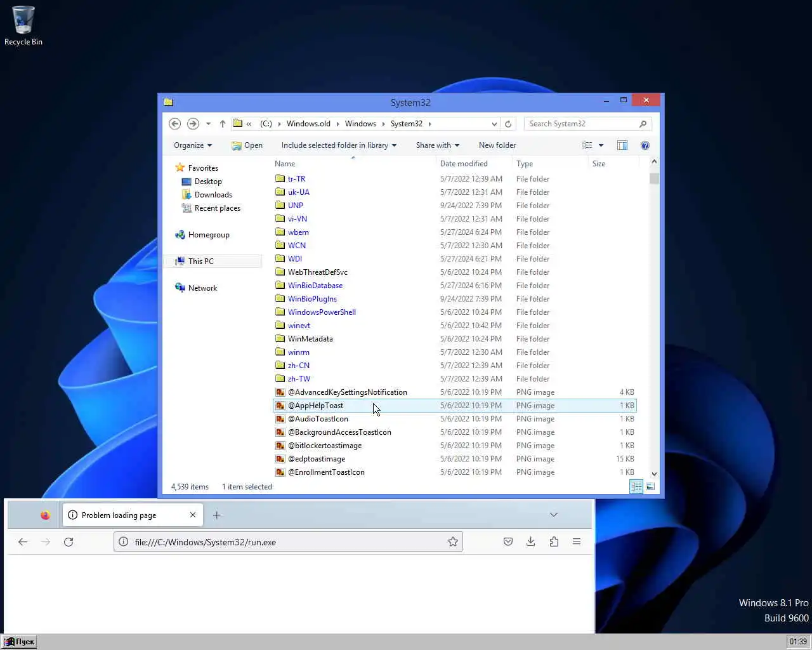This screenshot has height=650, width=812.
Task: Sort by the Size column header
Action: (613, 164)
